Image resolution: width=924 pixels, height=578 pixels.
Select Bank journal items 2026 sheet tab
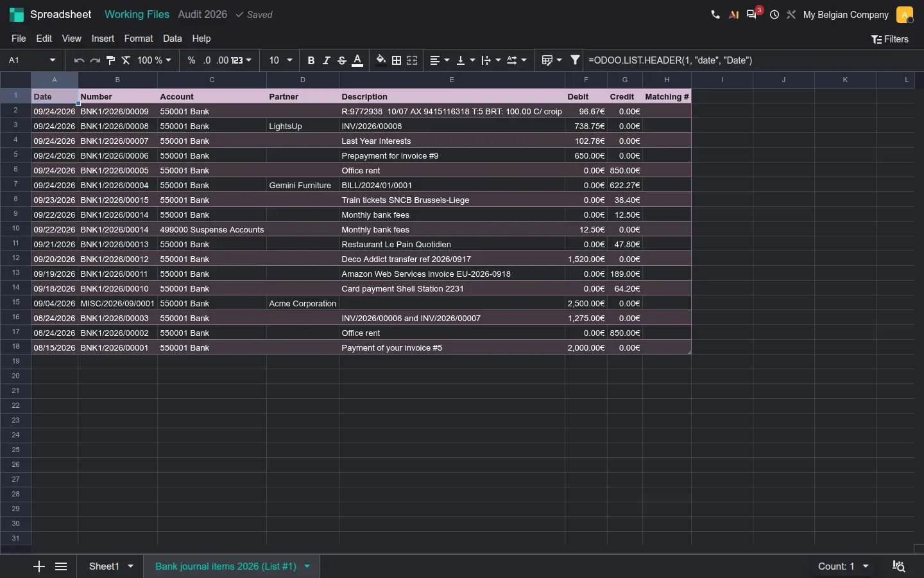[226, 566]
